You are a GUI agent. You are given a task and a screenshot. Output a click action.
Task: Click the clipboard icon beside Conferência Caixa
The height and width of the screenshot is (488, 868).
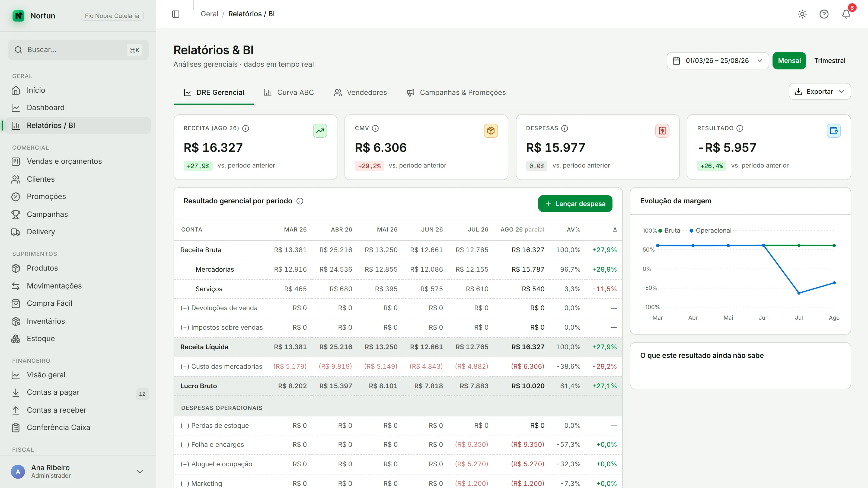(x=15, y=428)
